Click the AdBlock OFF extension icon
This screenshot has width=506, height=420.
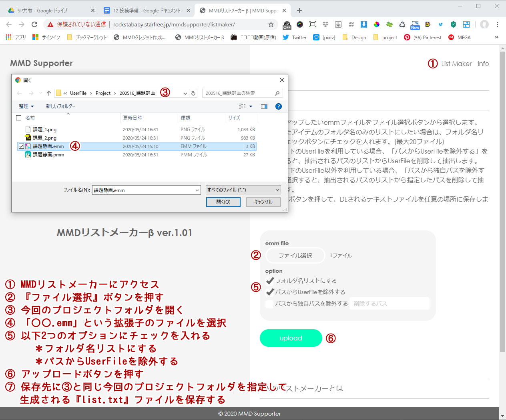click(287, 25)
